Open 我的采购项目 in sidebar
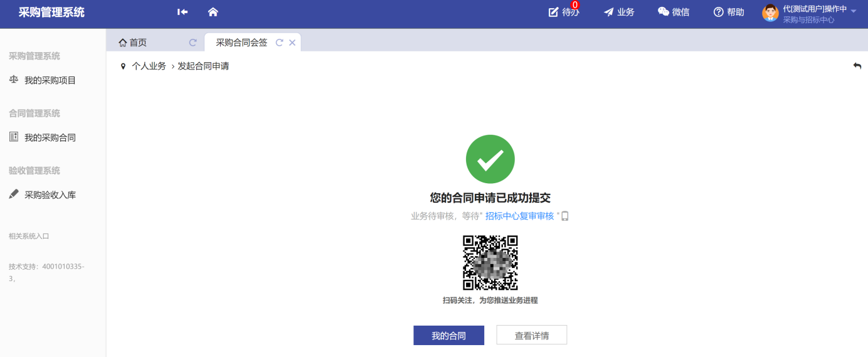The height and width of the screenshot is (357, 868). coord(50,80)
